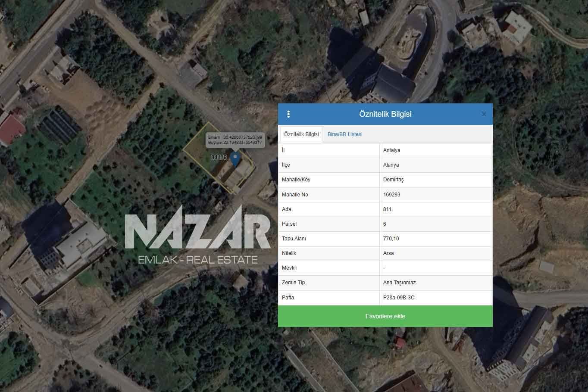This screenshot has height=392, width=588.
Task: Click the Nitelik field label
Action: 289,253
